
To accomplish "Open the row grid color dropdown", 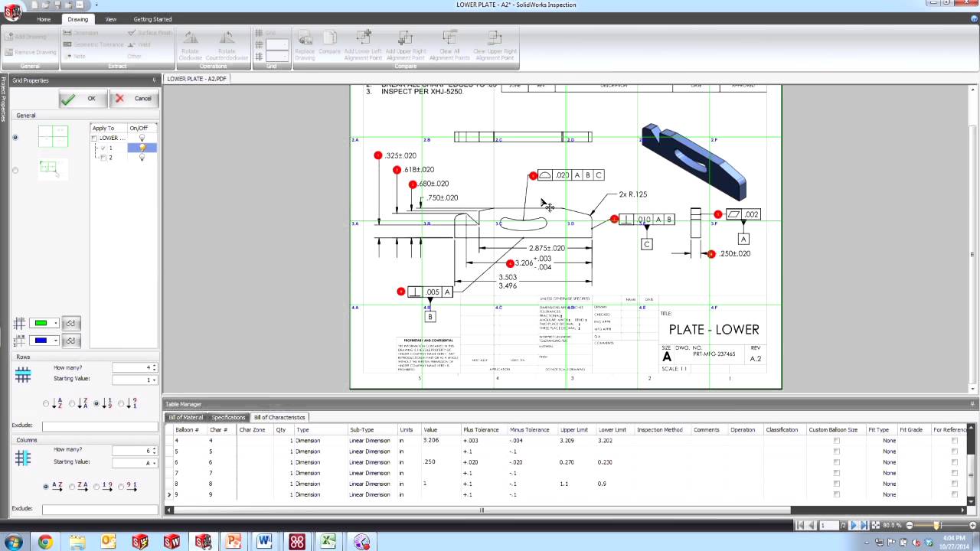I will pos(56,322).
